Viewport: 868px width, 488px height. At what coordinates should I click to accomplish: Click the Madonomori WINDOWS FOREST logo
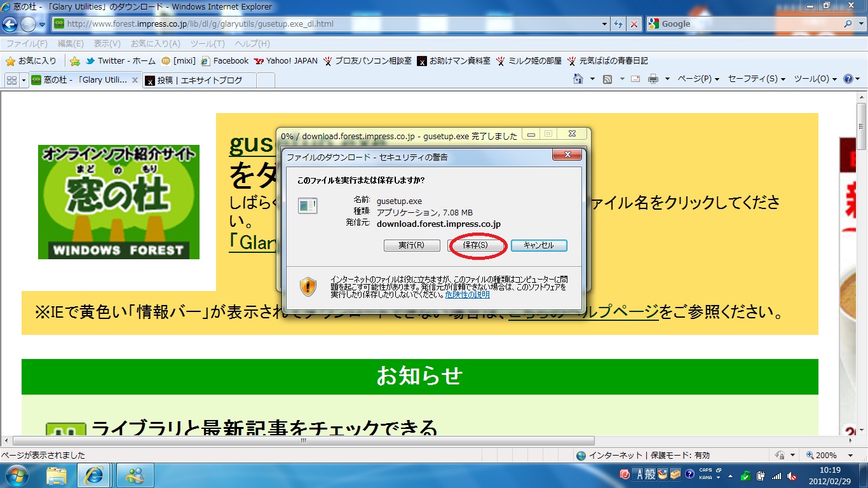(119, 202)
